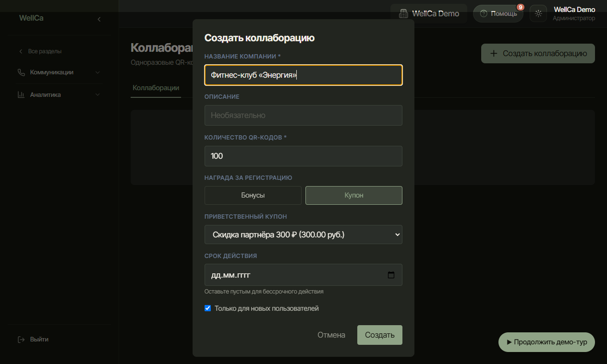Toggle the theme with the sun icon

coord(538,13)
